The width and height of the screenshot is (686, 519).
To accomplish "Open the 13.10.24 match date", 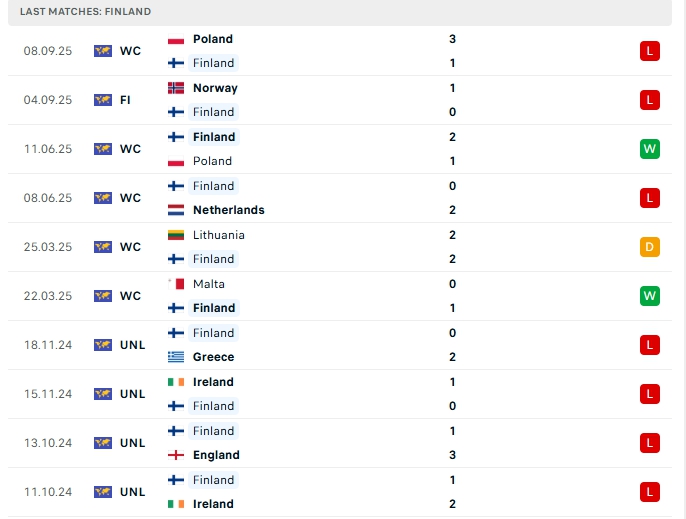I will [x=48, y=443].
